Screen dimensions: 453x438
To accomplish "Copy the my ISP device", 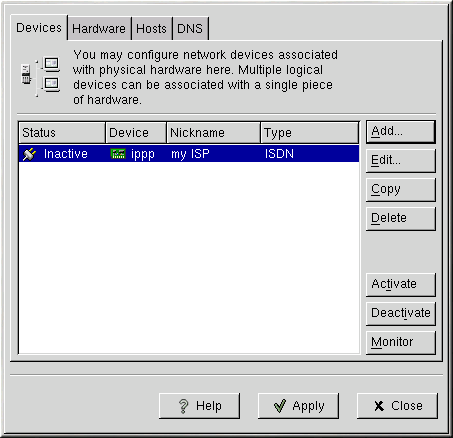I will tap(401, 190).
